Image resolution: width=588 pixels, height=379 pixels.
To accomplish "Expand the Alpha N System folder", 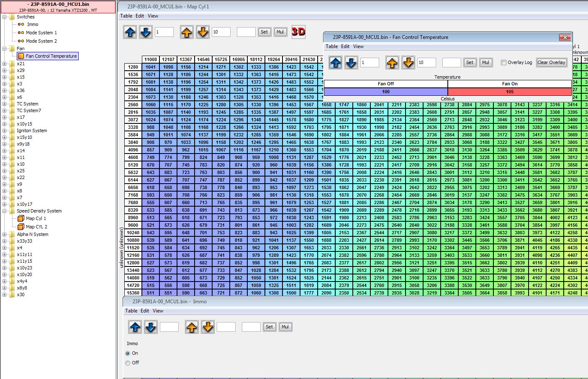I will pos(5,234).
